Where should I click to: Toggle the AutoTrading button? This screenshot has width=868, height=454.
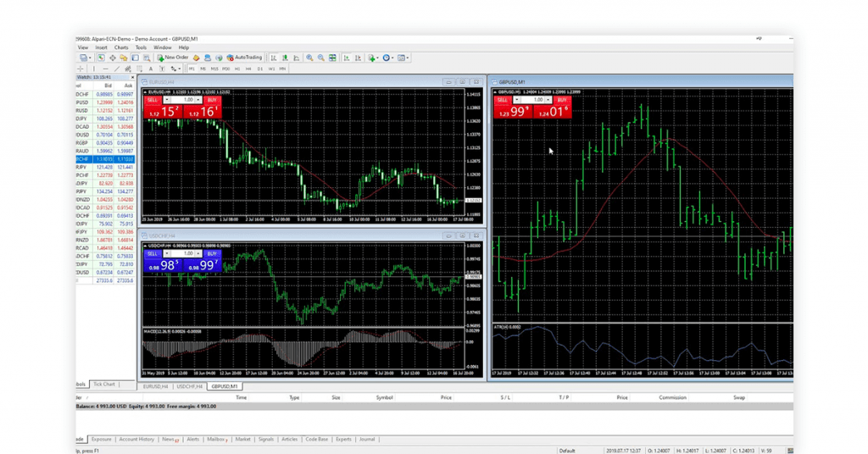[x=246, y=58]
